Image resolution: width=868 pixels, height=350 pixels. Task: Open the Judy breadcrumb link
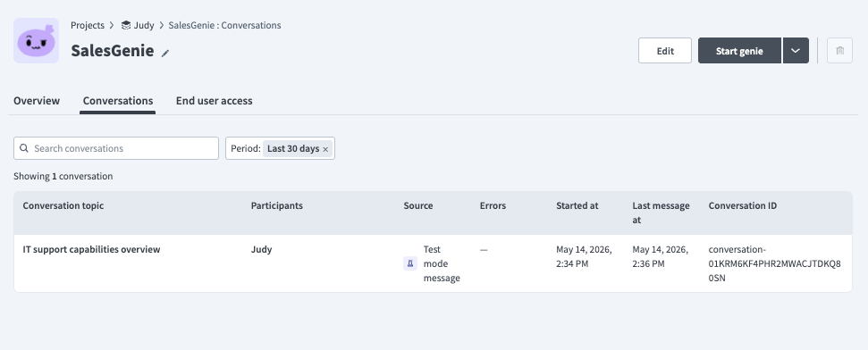tap(144, 25)
